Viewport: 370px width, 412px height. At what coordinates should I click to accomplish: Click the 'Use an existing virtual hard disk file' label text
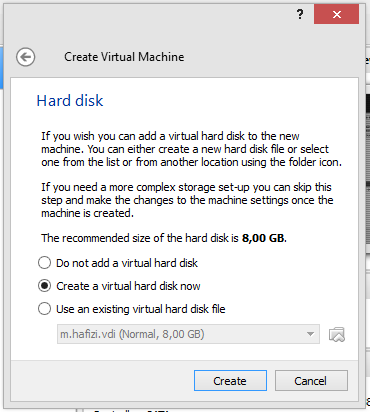[141, 309]
